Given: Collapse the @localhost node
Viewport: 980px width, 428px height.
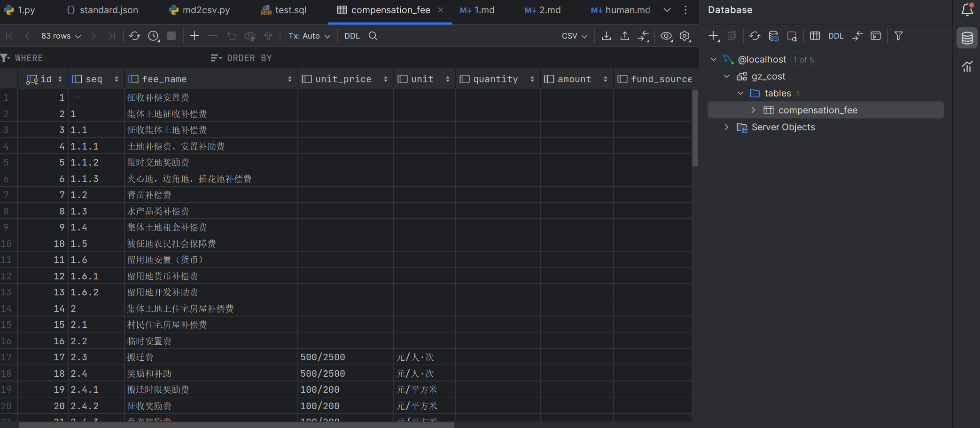Looking at the screenshot, I should [714, 59].
